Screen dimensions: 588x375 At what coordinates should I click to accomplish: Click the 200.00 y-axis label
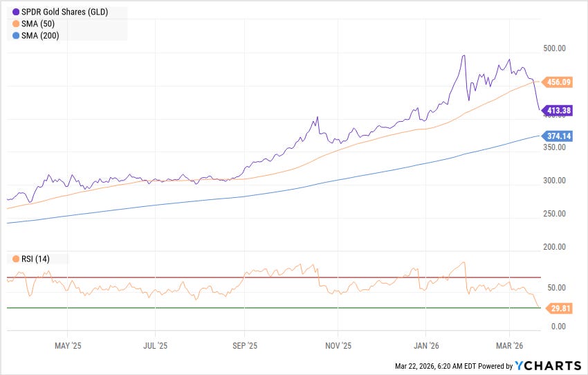554,247
